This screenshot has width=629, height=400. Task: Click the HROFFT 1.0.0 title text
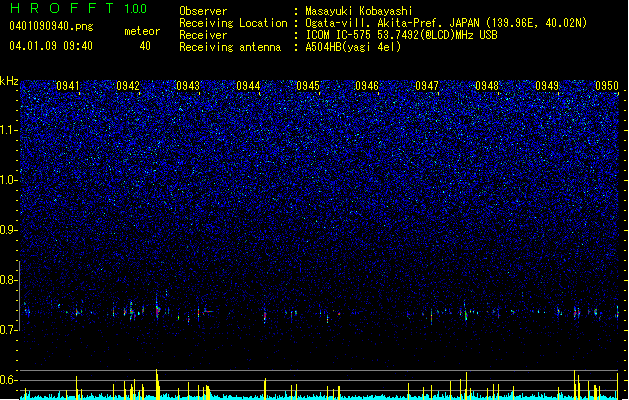point(78,8)
